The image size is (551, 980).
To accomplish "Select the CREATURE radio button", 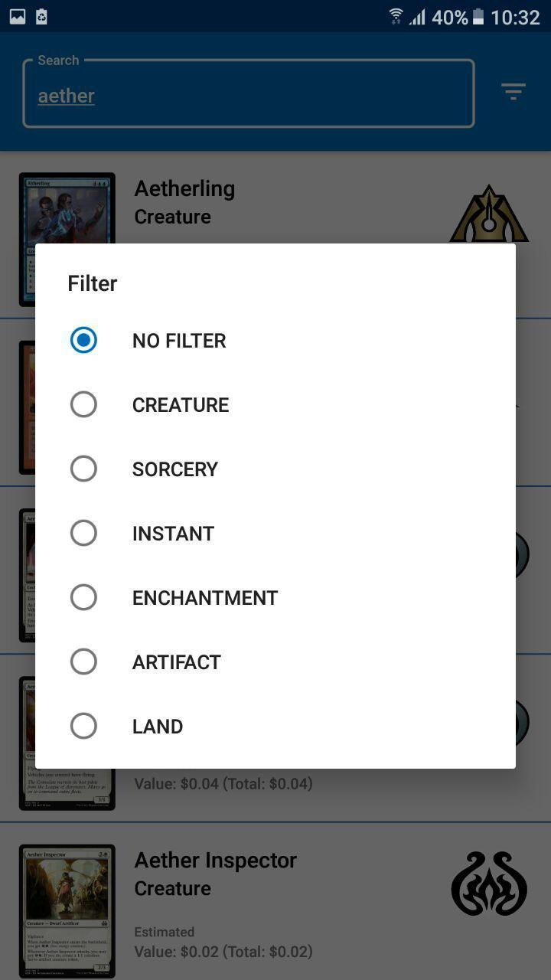I will (83, 404).
